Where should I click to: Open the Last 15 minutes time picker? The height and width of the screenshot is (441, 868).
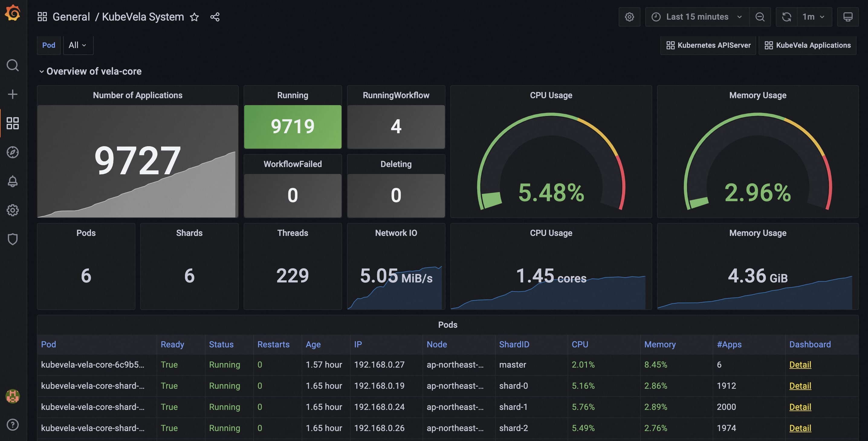click(x=697, y=17)
